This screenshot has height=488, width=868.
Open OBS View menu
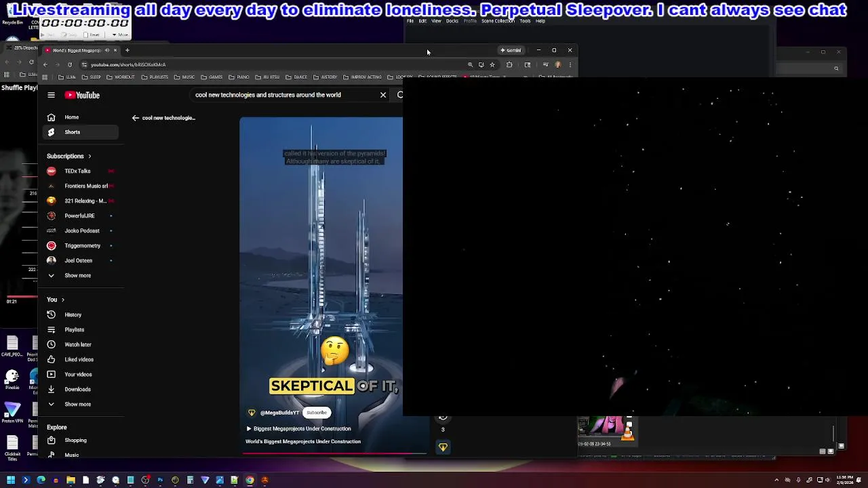[x=436, y=21]
